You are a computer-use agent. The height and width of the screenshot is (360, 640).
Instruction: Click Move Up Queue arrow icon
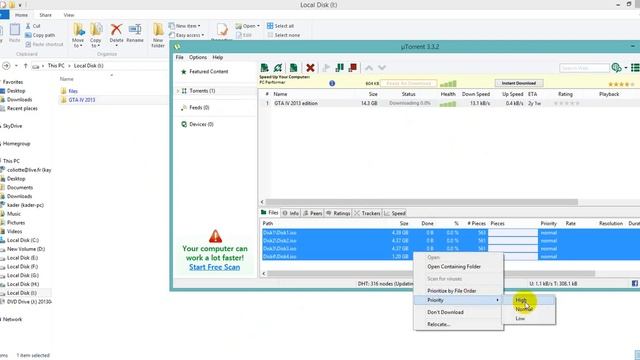(x=369, y=68)
